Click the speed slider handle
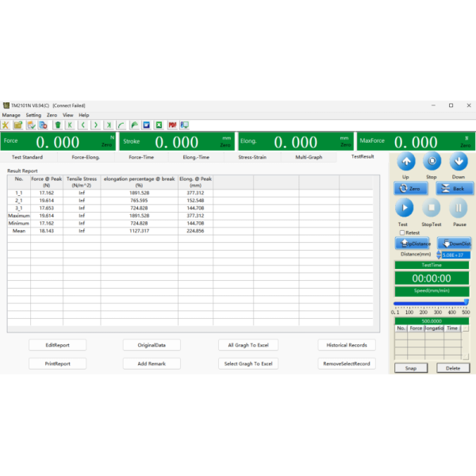 pyautogui.click(x=466, y=301)
